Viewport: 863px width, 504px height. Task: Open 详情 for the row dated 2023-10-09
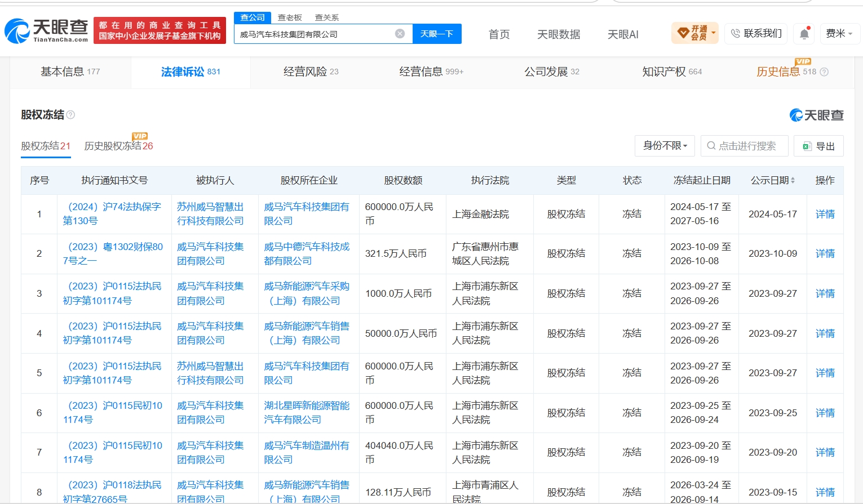coord(825,254)
